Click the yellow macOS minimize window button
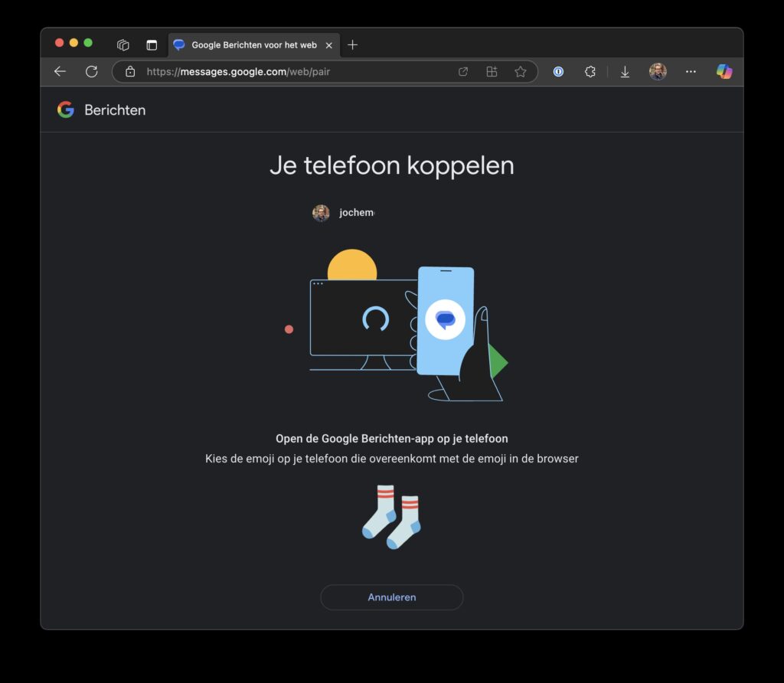The width and height of the screenshot is (784, 683). point(73,43)
